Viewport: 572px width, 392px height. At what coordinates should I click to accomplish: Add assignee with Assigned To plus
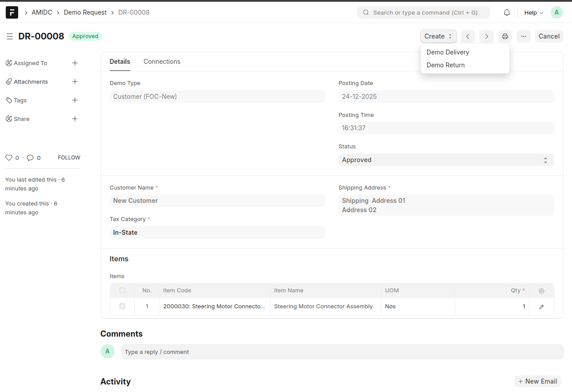point(75,63)
